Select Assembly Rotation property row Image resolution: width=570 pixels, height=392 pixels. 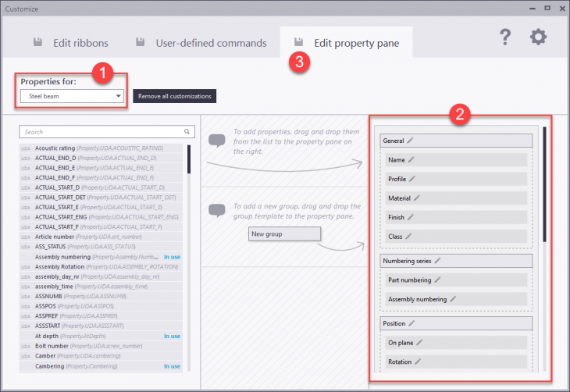pyautogui.click(x=101, y=266)
